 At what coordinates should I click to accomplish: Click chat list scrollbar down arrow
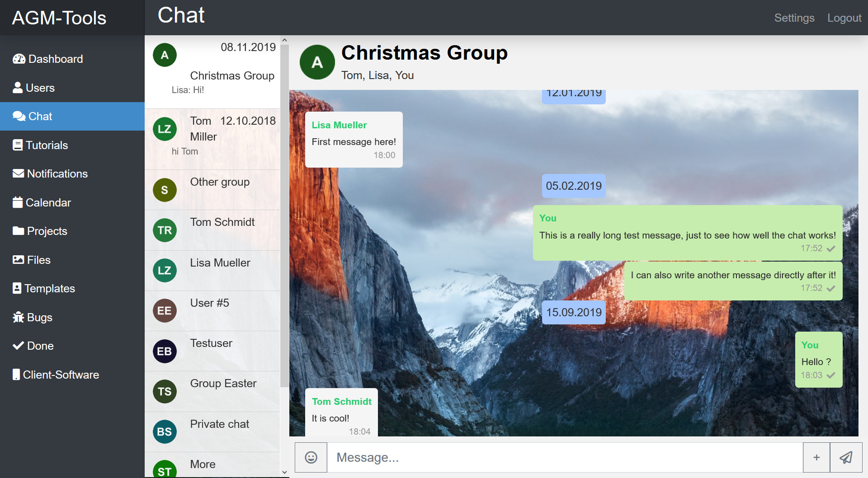(284, 473)
